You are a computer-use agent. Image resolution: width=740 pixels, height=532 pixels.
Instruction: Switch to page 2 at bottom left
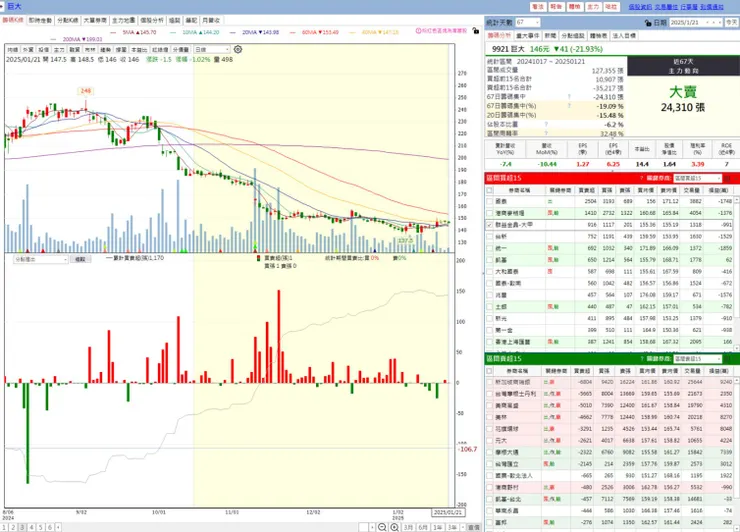coord(13,527)
